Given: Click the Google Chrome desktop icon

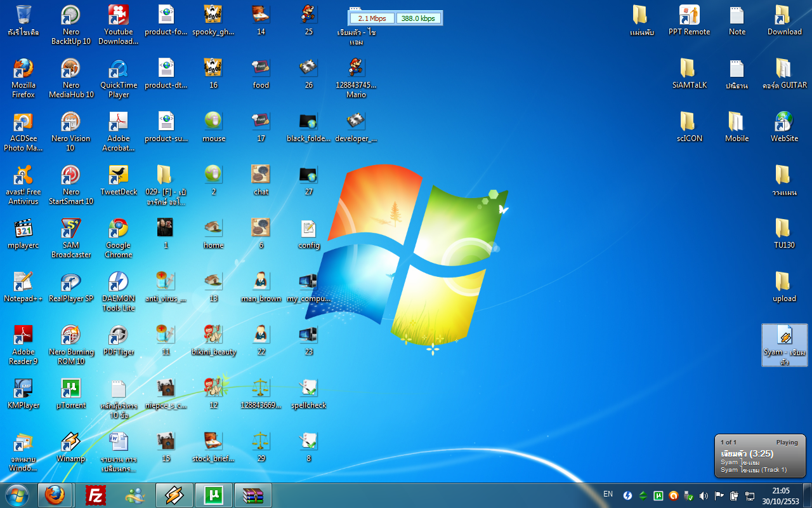Looking at the screenshot, I should (119, 237).
